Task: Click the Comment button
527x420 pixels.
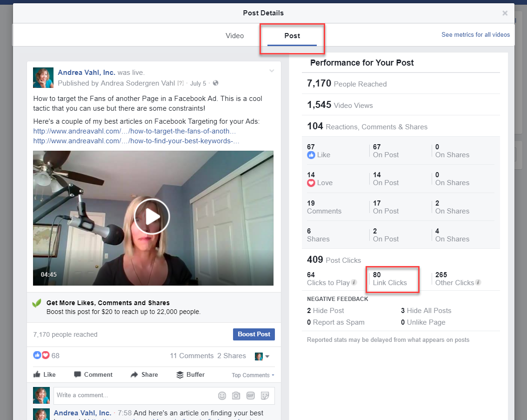Action: coord(93,374)
